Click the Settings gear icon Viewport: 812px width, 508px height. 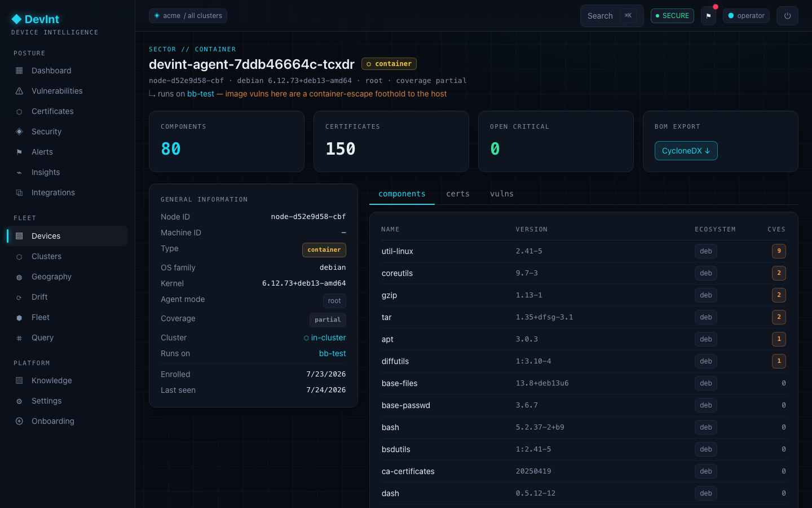pyautogui.click(x=19, y=401)
